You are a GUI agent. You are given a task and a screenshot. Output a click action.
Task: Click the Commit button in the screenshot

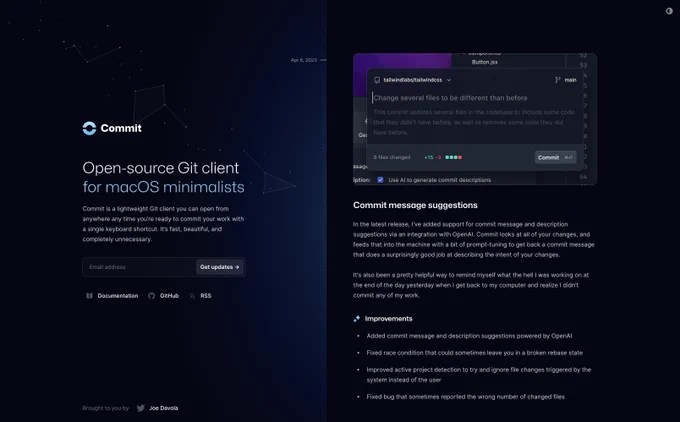coord(556,157)
